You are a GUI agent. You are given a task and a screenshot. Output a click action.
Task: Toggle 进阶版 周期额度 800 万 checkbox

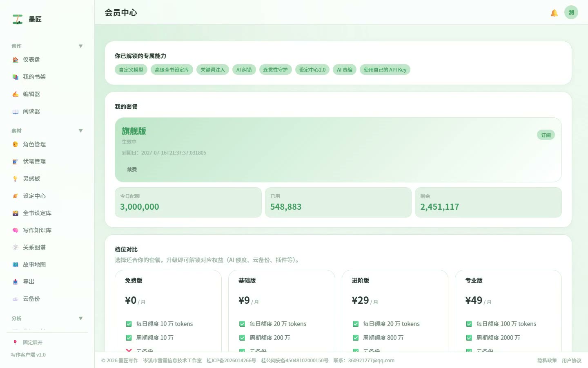(356, 338)
